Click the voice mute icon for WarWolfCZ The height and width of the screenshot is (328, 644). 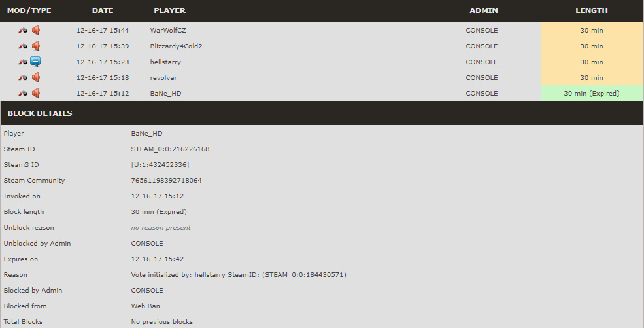(x=36, y=30)
